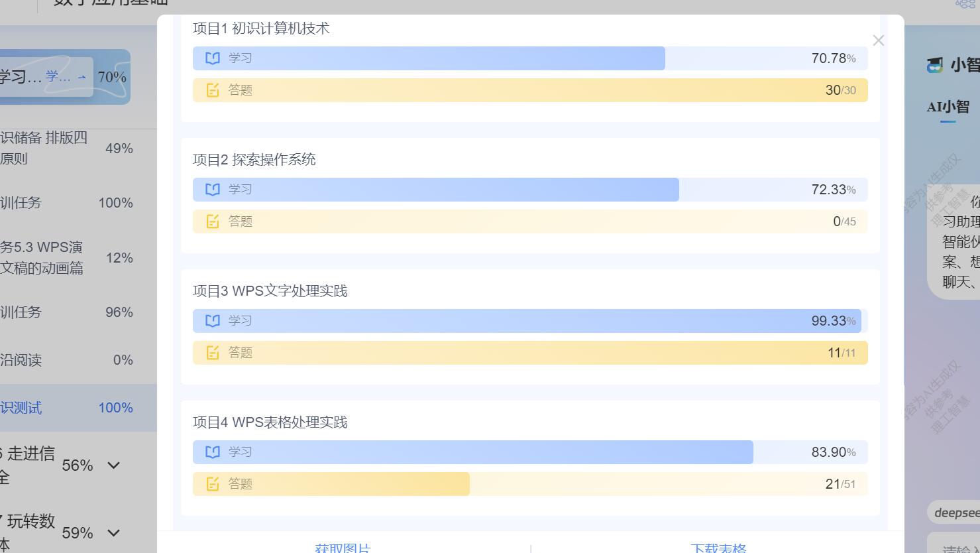Viewport: 980px width, 553px height.
Task: Click the 项目2 study book icon
Action: pos(213,190)
